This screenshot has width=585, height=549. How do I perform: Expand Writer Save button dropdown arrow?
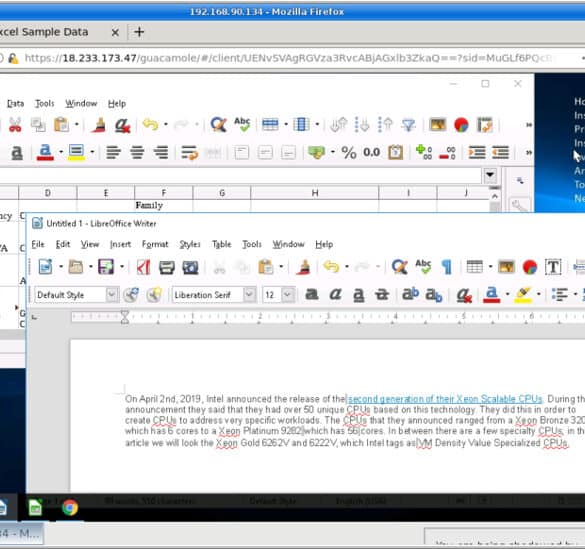[x=122, y=267]
